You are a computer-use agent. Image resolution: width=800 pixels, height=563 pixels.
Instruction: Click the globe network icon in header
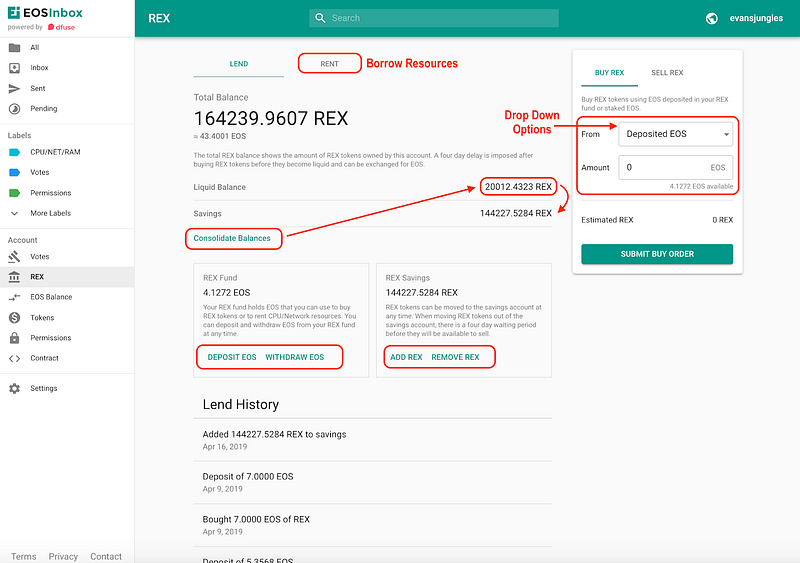coord(712,18)
